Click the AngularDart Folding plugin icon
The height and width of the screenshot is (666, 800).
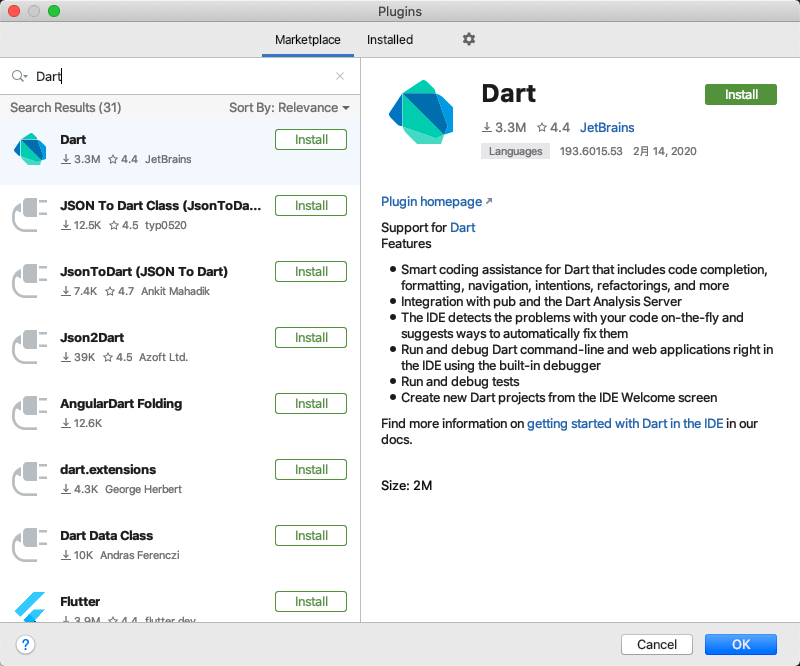30,413
